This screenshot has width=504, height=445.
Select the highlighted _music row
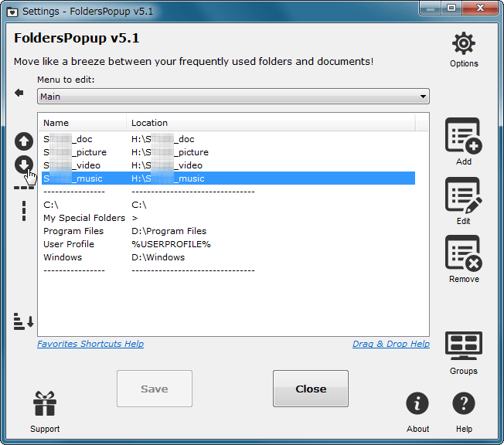[228, 178]
